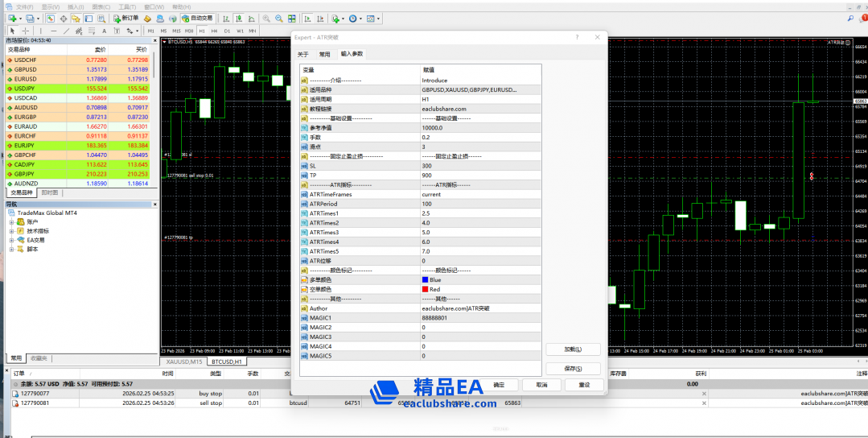Screen dimensions: 868x438
Task: Click the zoom out magnifier icon
Action: [278, 18]
